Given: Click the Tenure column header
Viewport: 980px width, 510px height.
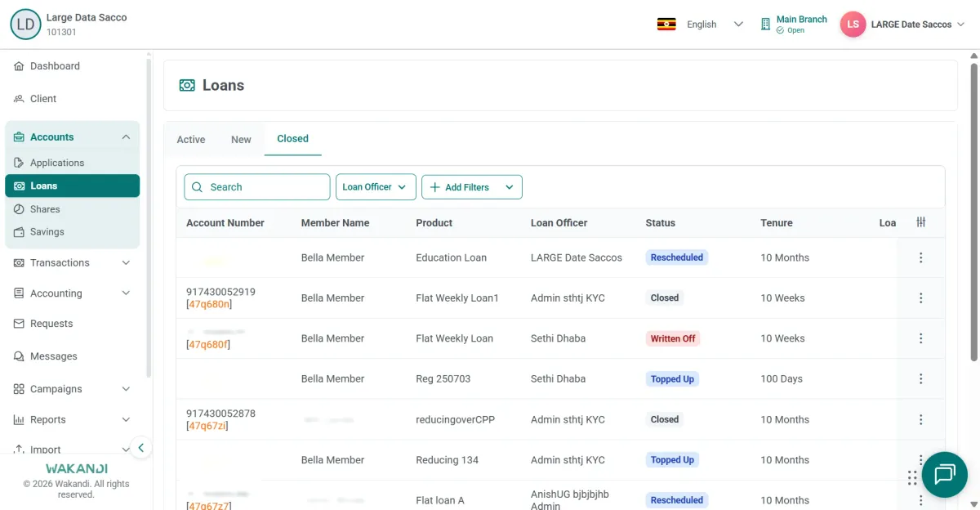Looking at the screenshot, I should point(777,223).
